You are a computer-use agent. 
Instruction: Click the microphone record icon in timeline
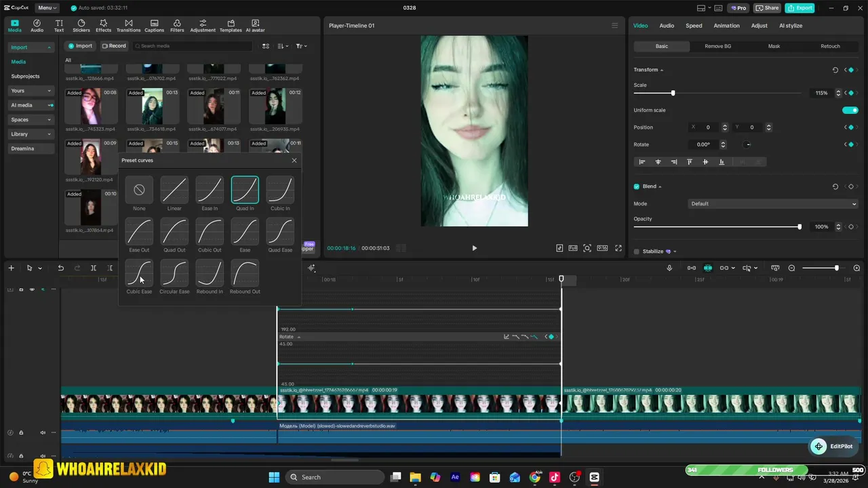pyautogui.click(x=669, y=268)
